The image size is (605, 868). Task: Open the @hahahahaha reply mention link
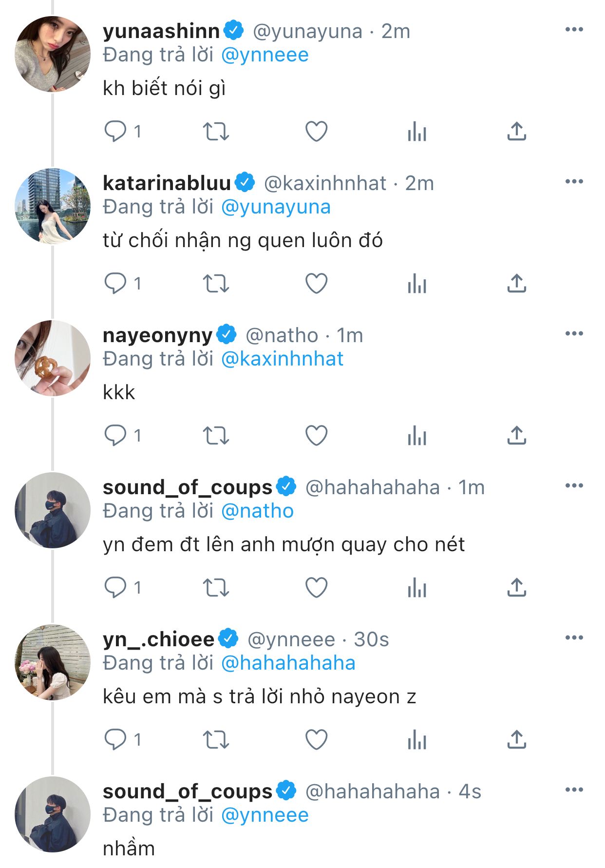[288, 663]
